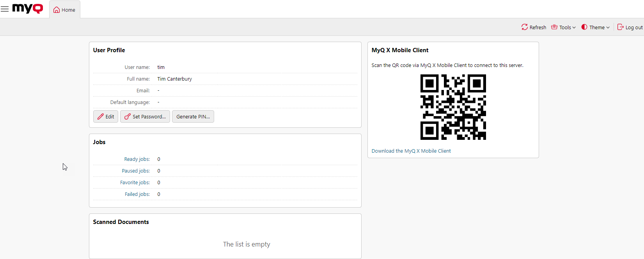Click the MyQ logo

tap(28, 9)
